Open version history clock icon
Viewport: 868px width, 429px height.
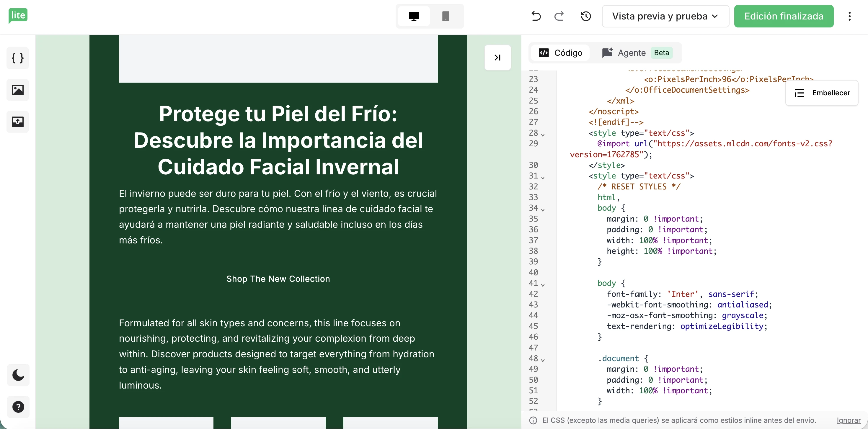[x=586, y=16]
